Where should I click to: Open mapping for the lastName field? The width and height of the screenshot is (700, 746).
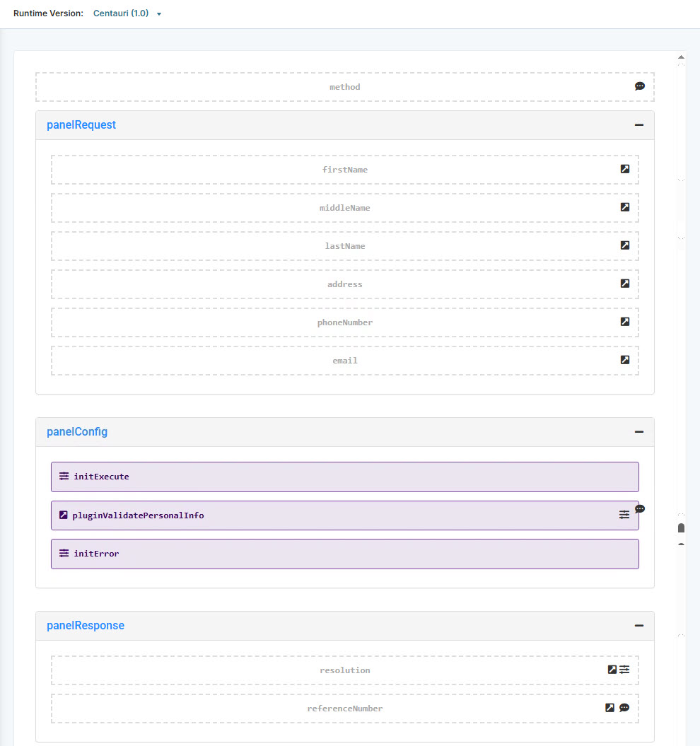pos(624,245)
